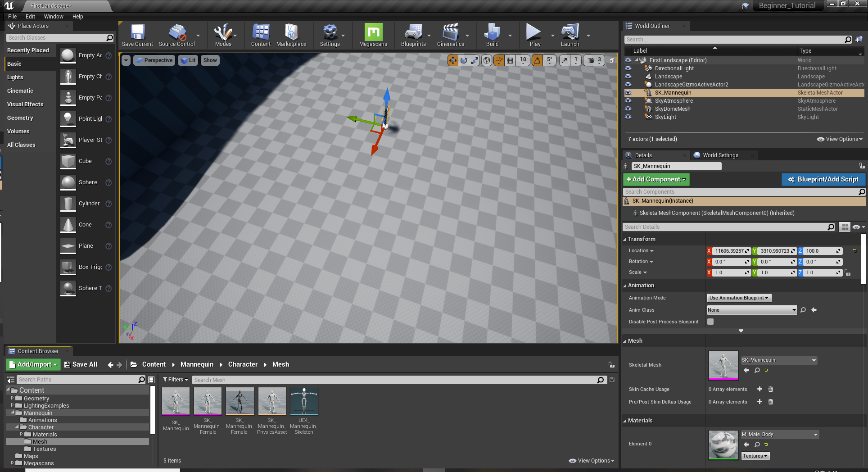
Task: Open the M_Male_Body material dropdown
Action: click(780, 435)
